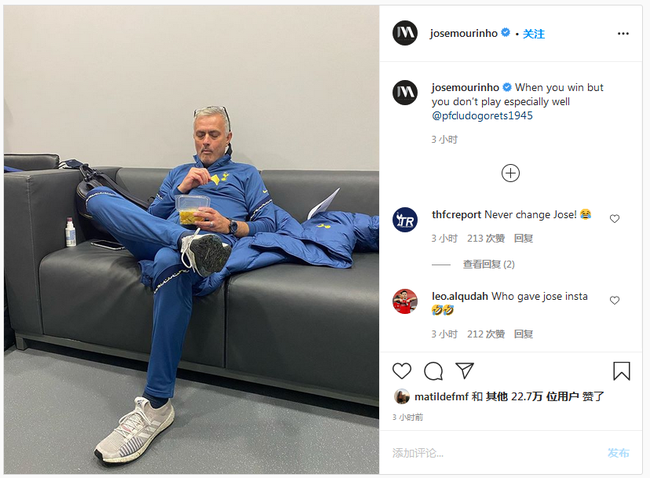Click the 添加评论 comment input field
This screenshot has width=650, height=478.
point(493,453)
